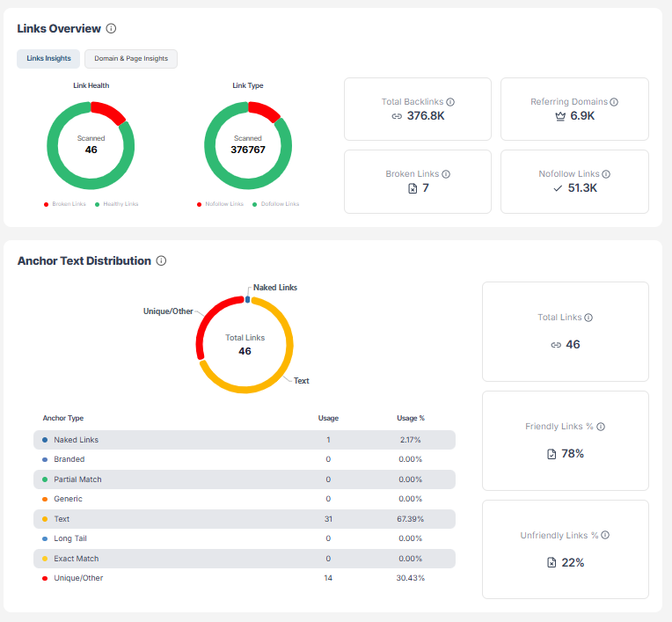Click the Usage % column header
672x622 pixels.
pyautogui.click(x=411, y=418)
